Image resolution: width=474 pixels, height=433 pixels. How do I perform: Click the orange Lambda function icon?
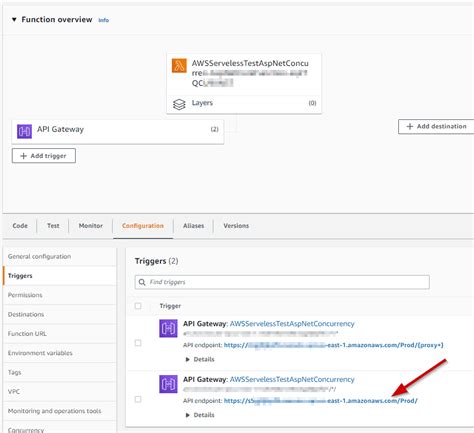179,65
